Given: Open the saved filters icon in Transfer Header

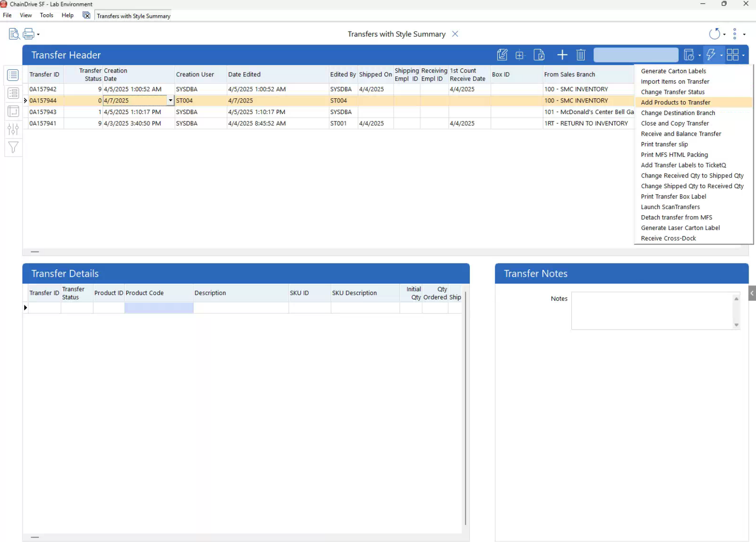Looking at the screenshot, I should (x=688, y=55).
